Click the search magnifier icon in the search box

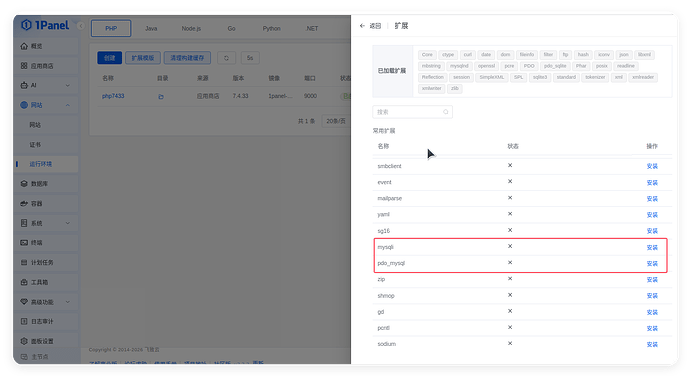click(446, 112)
